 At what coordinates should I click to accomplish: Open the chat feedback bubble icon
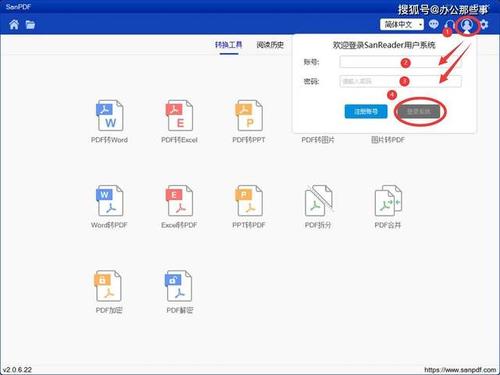point(433,24)
